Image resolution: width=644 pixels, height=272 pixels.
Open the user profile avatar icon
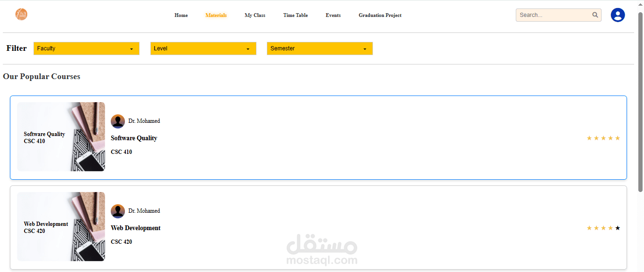pyautogui.click(x=618, y=15)
